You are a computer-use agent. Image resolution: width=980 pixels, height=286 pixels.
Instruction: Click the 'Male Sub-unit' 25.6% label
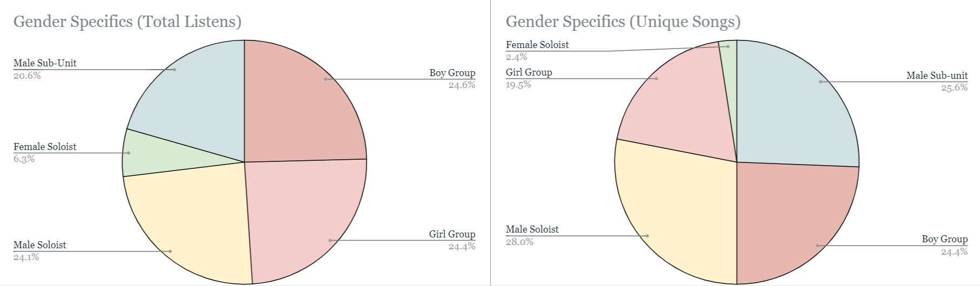(x=937, y=81)
